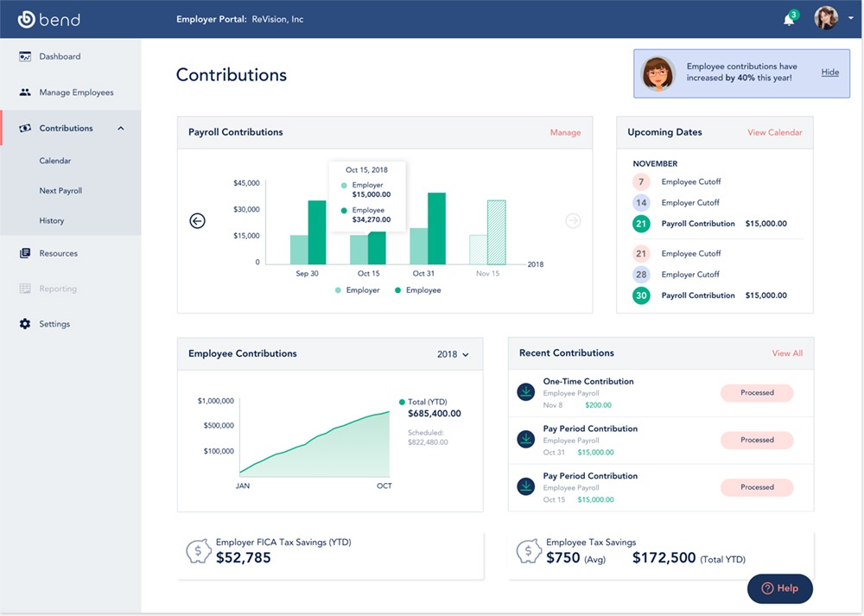This screenshot has height=616, width=864.
Task: Open the notifications bell
Action: [x=789, y=20]
